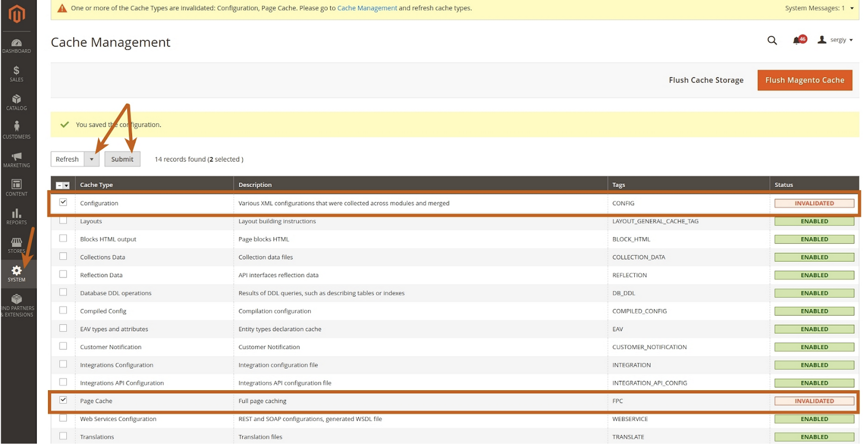Click the warning triangle icon in system message
The width and height of the screenshot is (868, 447).
click(x=61, y=8)
